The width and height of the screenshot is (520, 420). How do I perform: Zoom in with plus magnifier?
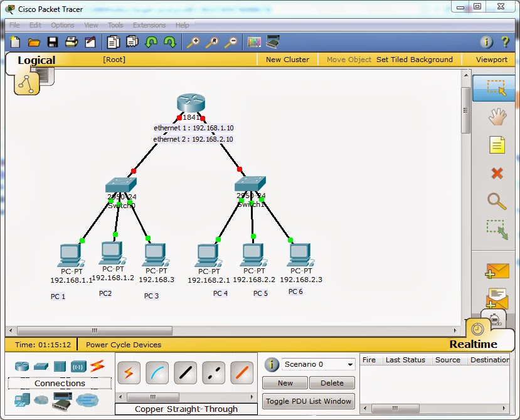pos(193,42)
